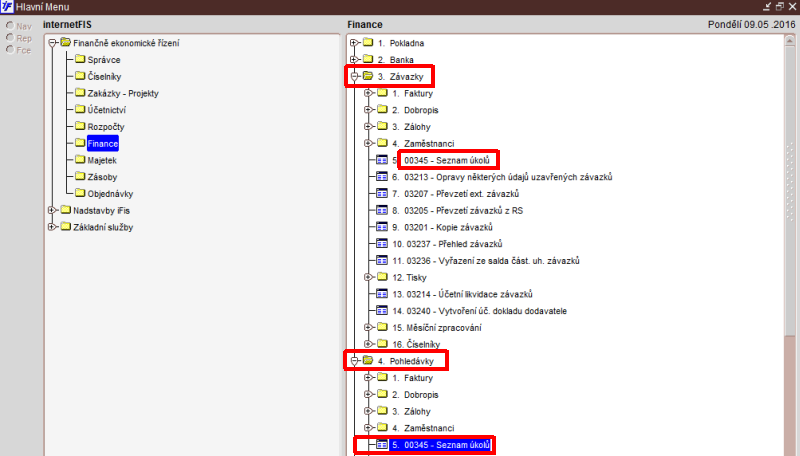
Task: Click the form icon for 03237 Přehled závazků
Action: tap(382, 243)
